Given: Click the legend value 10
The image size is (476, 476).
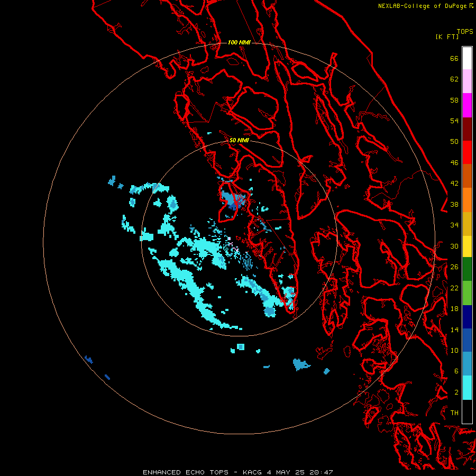Looking at the screenshot, I should click(454, 350).
